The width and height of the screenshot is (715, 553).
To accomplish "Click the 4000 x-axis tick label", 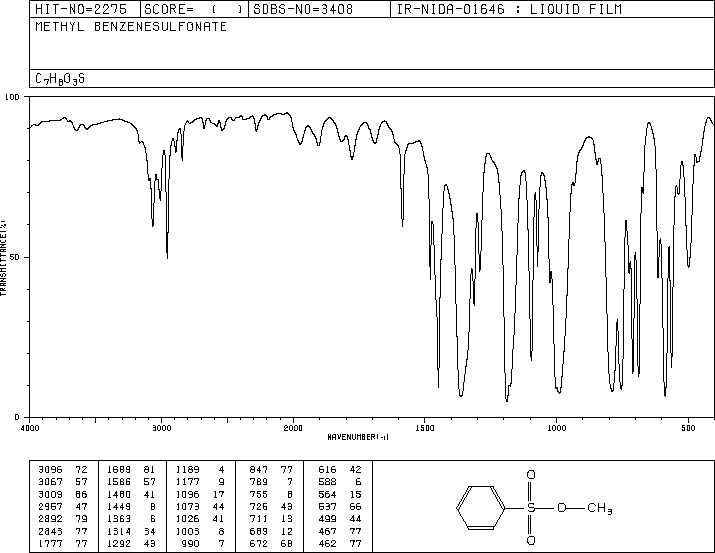I will [x=30, y=428].
